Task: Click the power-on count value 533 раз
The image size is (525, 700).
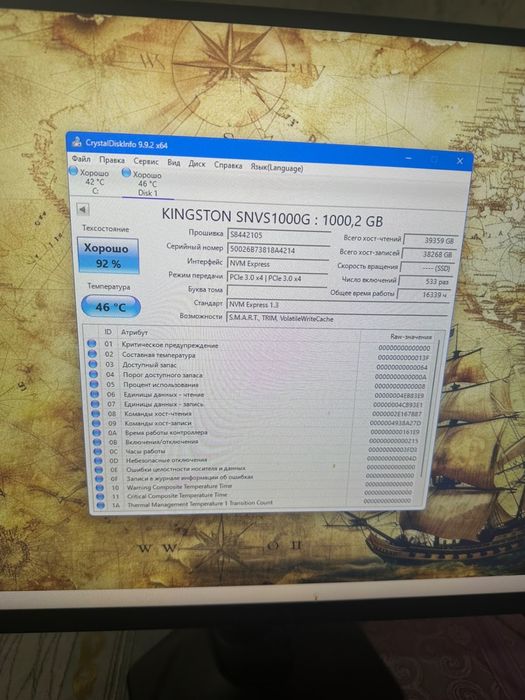Action: (424, 282)
